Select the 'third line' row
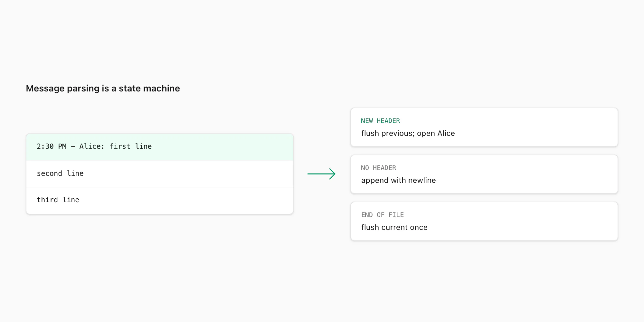 (160, 200)
